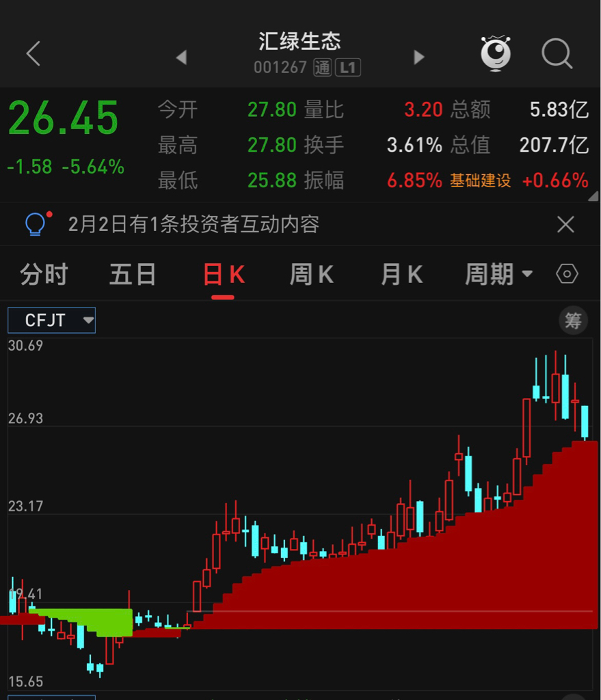Switch to next stock with right triangle
Screen dimensions: 601x700
419,57
